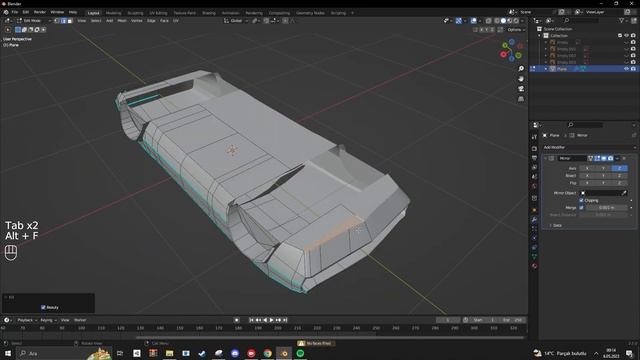Viewport: 640px width, 360px height.
Task: Hide Plane object with eye icon
Action: click(627, 69)
